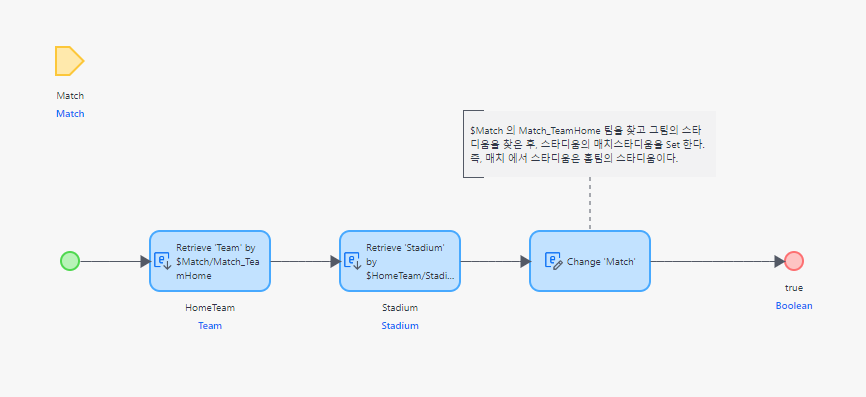Select the arrow leading into the end event
The width and height of the screenshot is (866, 397).
(717, 261)
